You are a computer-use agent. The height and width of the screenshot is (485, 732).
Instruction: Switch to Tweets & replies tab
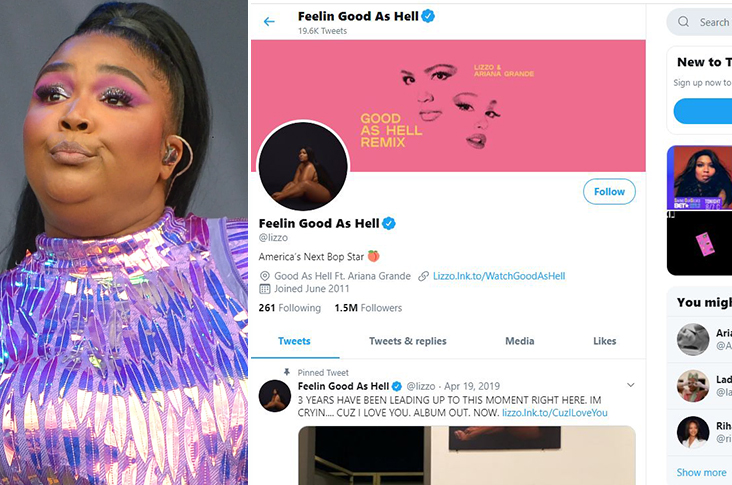[x=408, y=341]
